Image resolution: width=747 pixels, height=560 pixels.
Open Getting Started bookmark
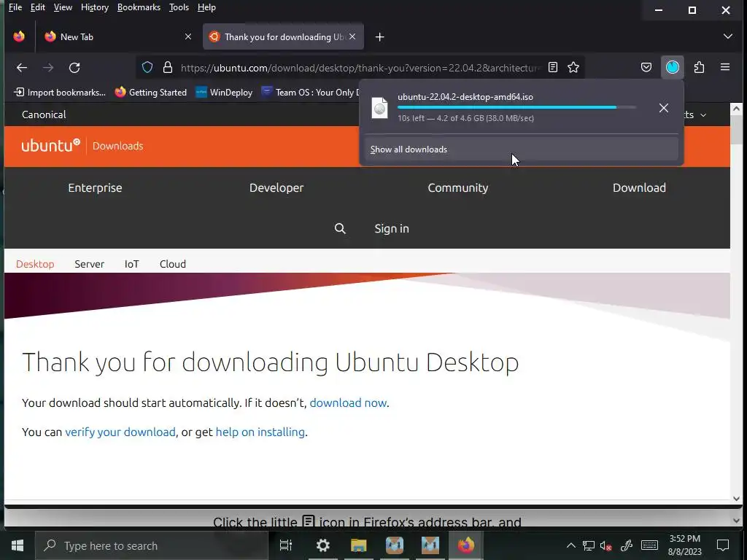151,93
